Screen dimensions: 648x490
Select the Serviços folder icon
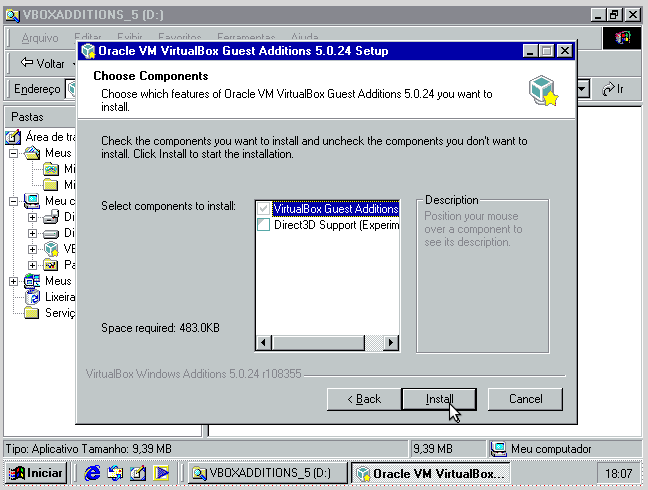coord(32,313)
